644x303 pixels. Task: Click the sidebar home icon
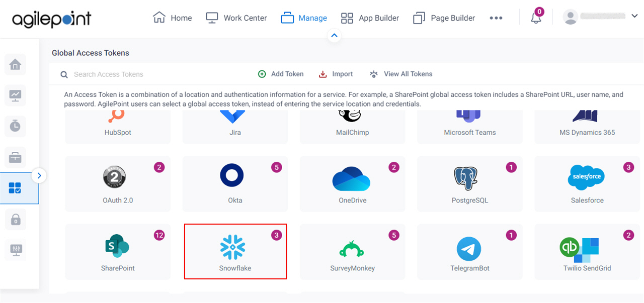pos(15,64)
